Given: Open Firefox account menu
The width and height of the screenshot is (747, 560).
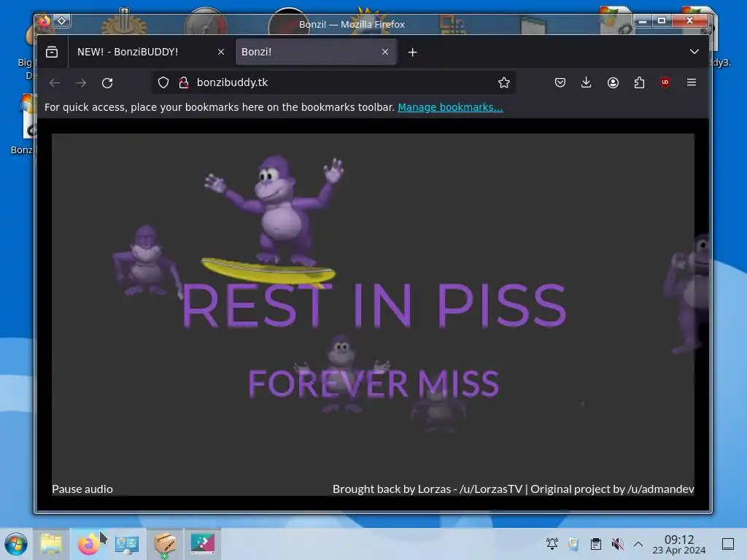Looking at the screenshot, I should click(613, 82).
